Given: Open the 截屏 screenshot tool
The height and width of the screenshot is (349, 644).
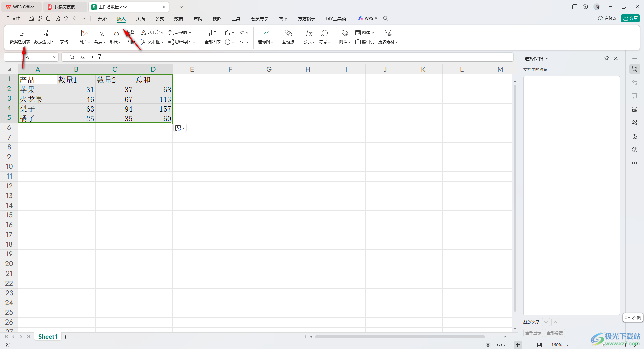Looking at the screenshot, I should tap(100, 37).
